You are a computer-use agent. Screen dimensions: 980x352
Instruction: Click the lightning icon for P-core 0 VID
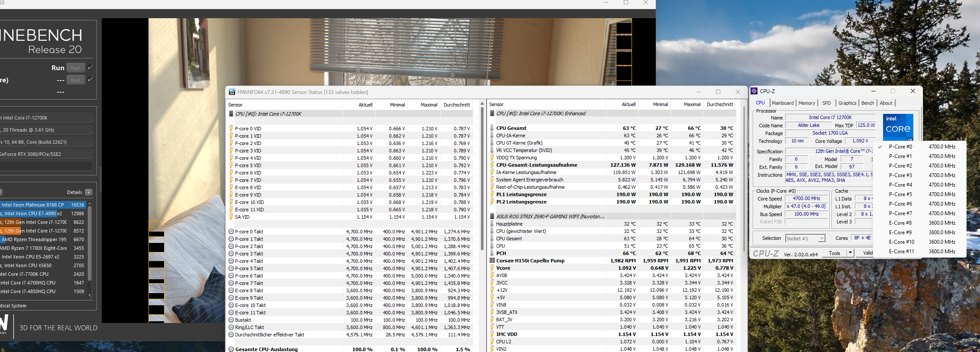coord(231,129)
